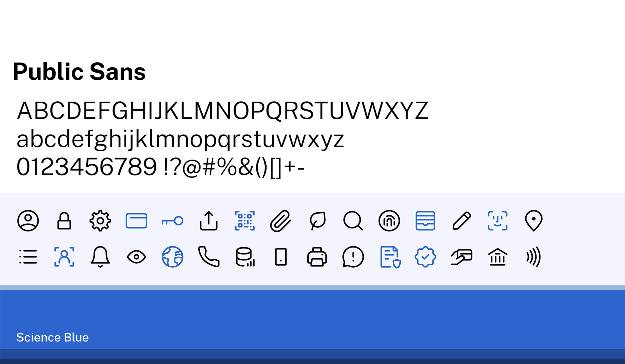Click the database with signal bars icon
Viewport: 625px width, 364px height.
coord(245,257)
